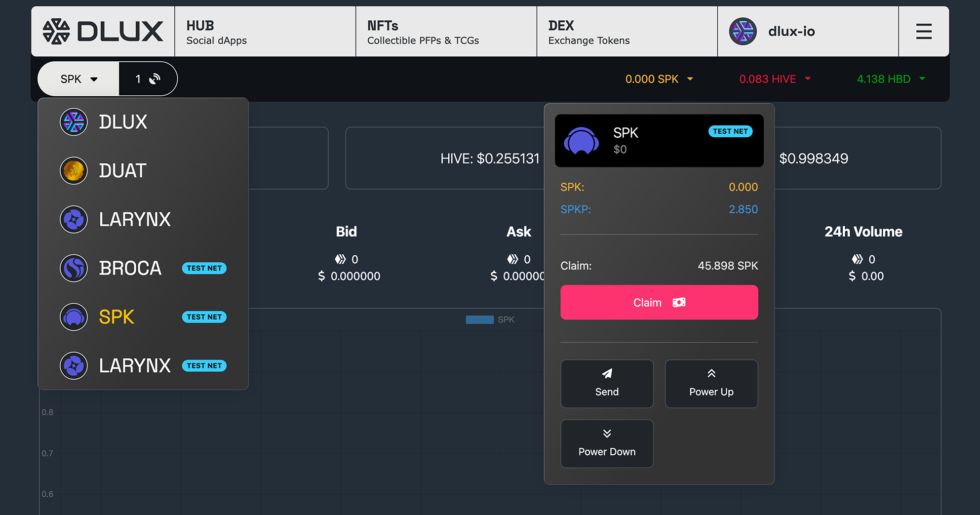Image resolution: width=980 pixels, height=515 pixels.
Task: Choose the DLUX token icon in list
Action: pos(74,122)
